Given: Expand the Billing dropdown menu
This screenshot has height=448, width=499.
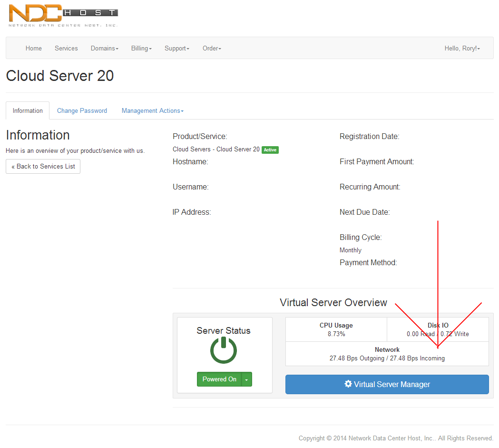Looking at the screenshot, I should pyautogui.click(x=141, y=48).
